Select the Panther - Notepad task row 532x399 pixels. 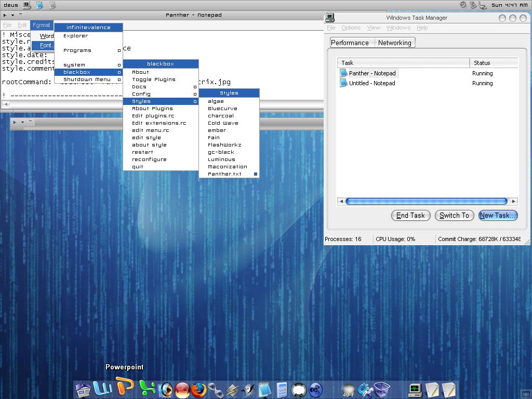click(x=429, y=73)
